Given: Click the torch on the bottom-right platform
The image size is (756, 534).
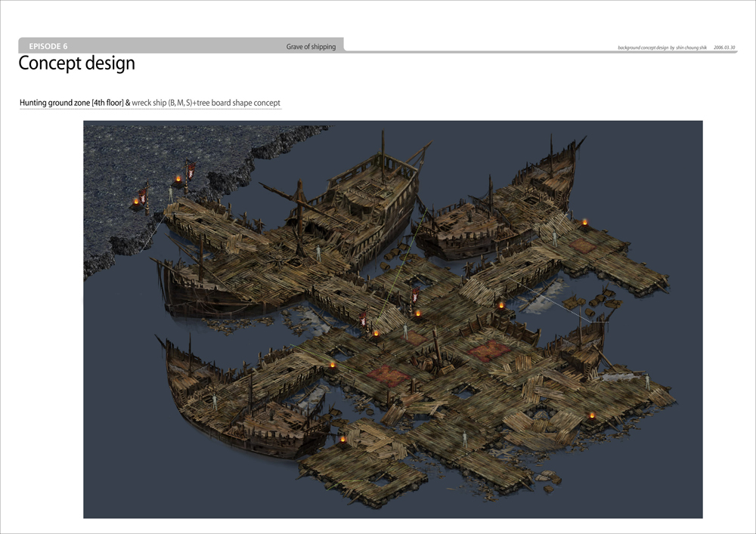Looking at the screenshot, I should 592,415.
